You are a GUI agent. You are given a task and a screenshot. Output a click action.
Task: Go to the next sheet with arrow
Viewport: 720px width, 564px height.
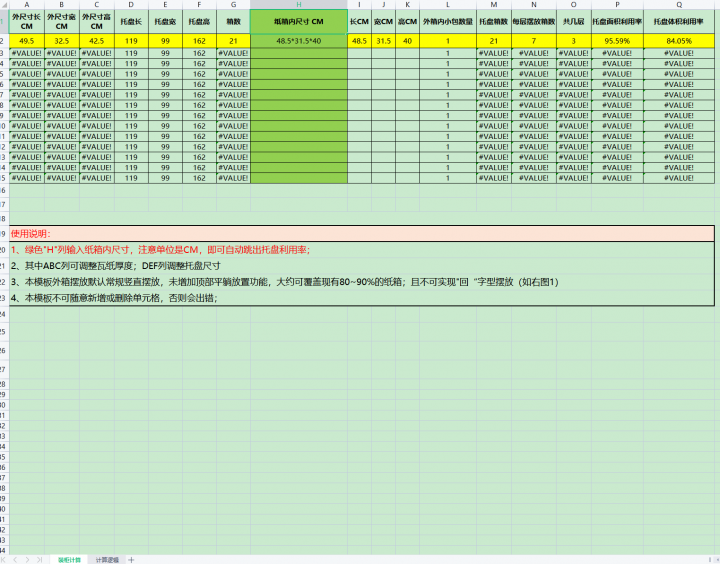pos(25,559)
